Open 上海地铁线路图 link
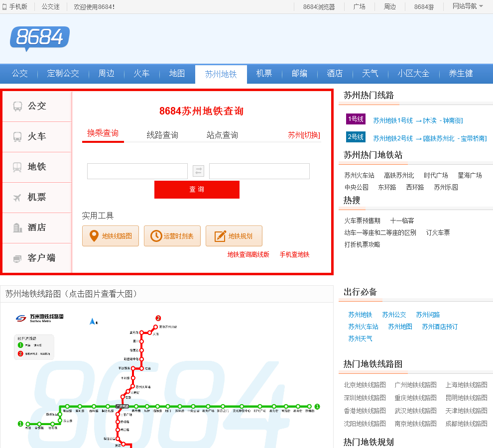 pos(467,385)
